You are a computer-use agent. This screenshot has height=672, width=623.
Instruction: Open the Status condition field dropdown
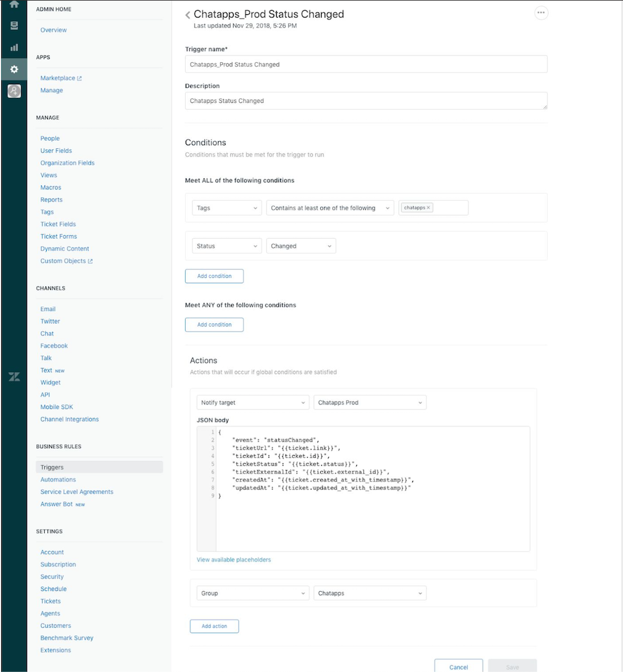pos(227,246)
